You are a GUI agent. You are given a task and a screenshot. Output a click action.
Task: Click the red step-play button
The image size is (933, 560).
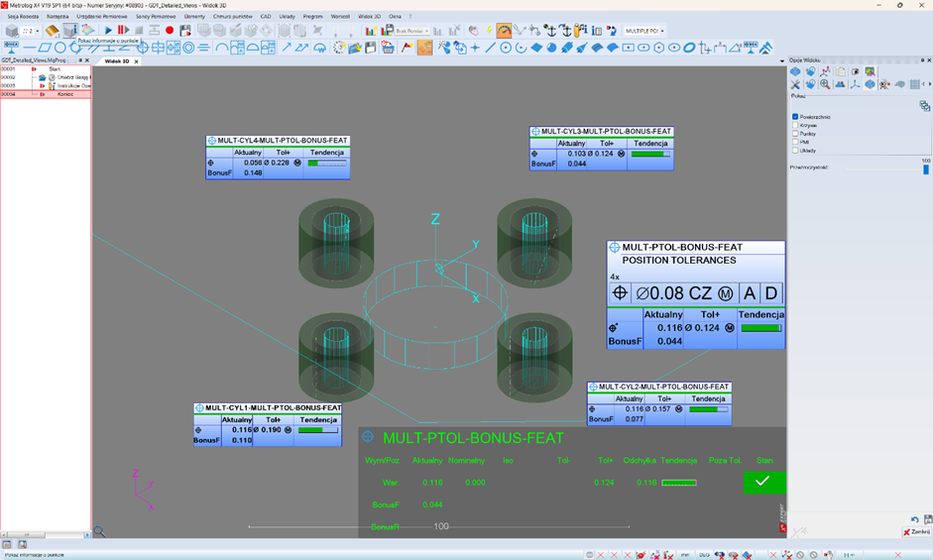(123, 30)
